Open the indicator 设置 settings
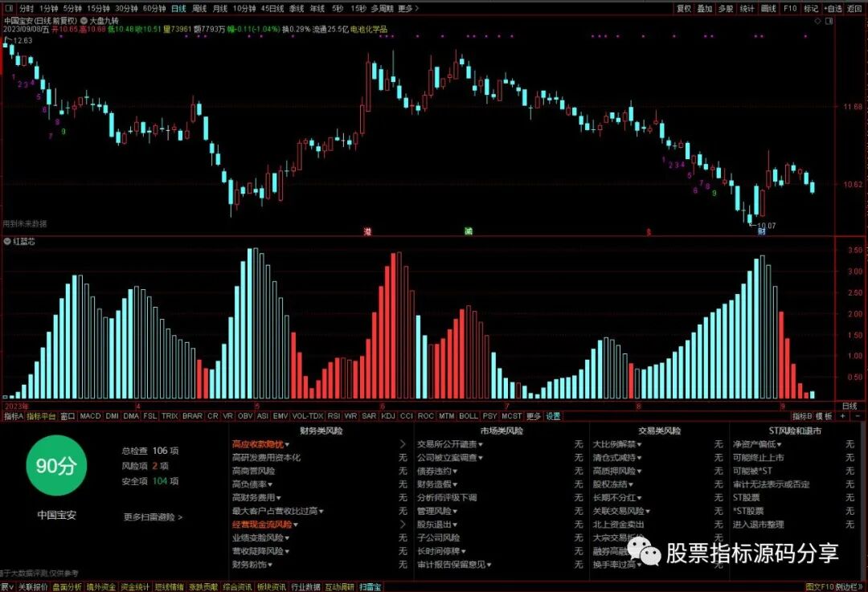 pos(553,416)
